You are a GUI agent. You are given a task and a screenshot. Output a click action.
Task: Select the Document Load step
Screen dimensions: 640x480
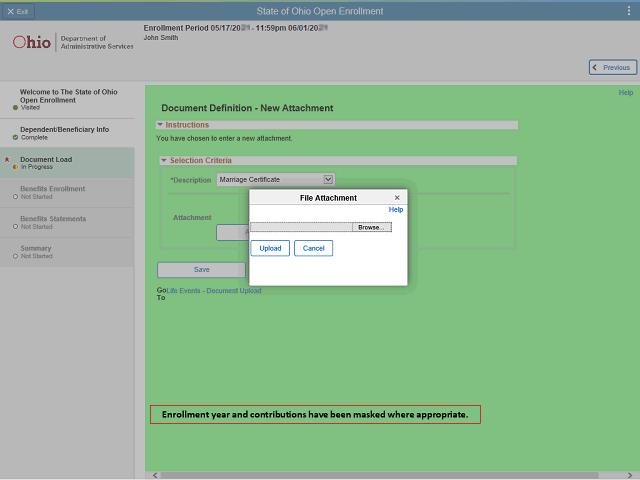click(46, 159)
